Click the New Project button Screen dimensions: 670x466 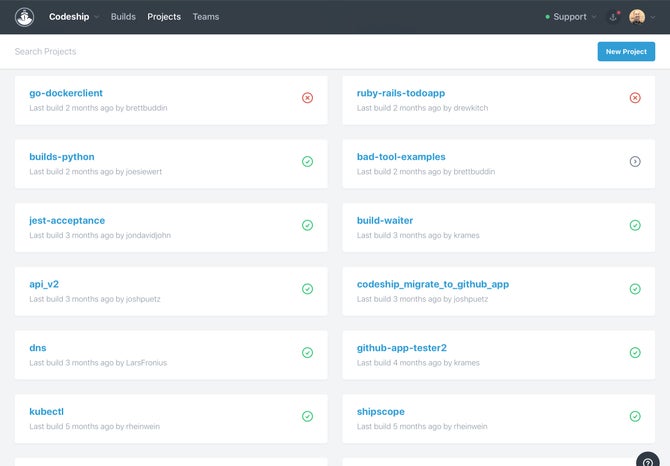pyautogui.click(x=626, y=52)
